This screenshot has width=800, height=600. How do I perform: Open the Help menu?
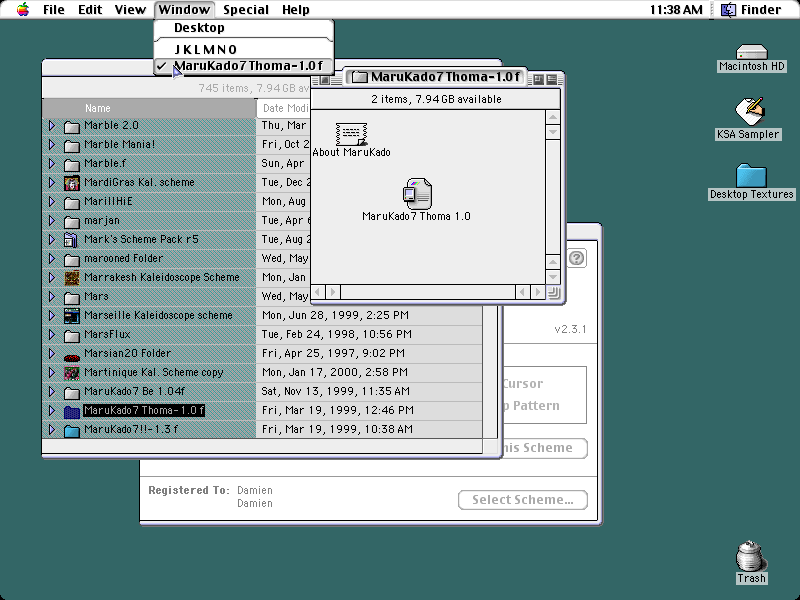[295, 9]
